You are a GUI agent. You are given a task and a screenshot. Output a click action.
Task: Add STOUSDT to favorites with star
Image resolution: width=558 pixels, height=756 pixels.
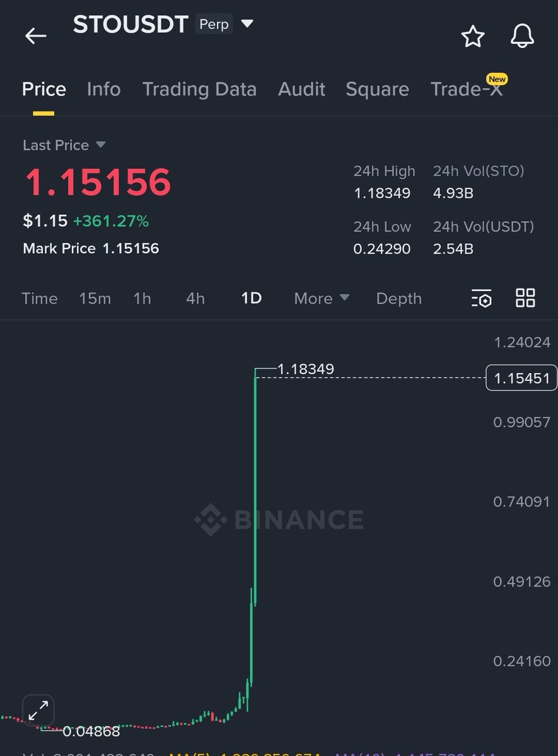[x=473, y=37]
